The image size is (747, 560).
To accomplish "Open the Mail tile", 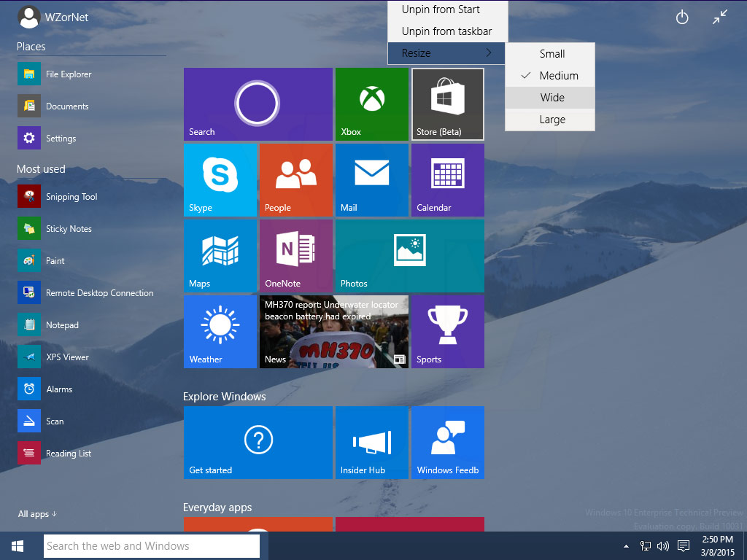I will tap(371, 180).
